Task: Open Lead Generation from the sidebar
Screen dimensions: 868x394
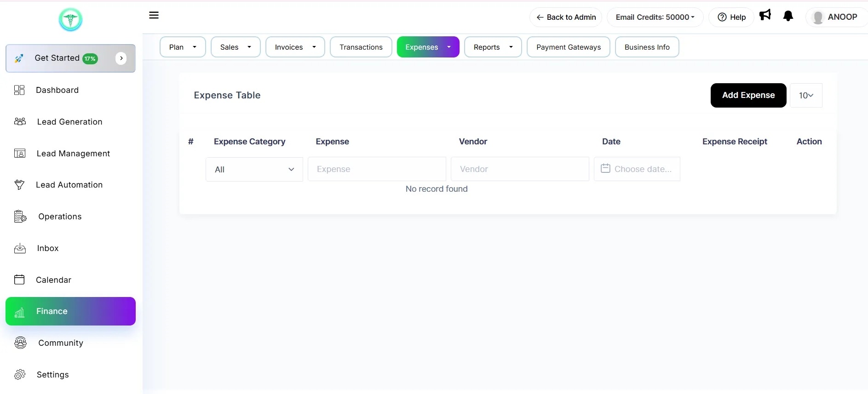Action: (x=70, y=122)
